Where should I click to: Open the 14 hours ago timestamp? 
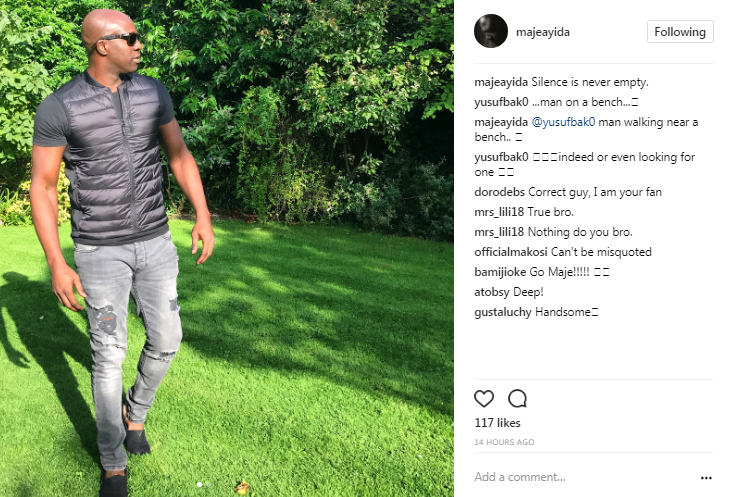[x=504, y=442]
